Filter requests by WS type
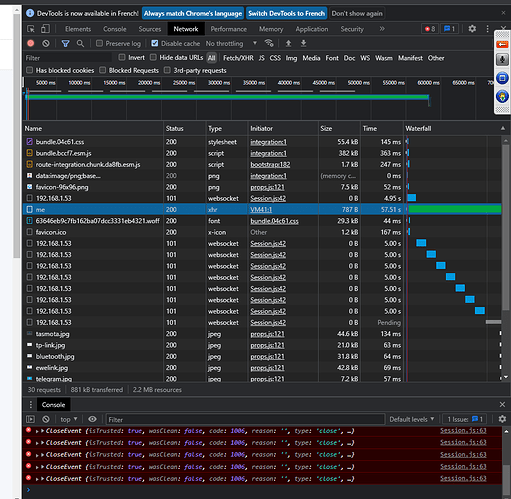The width and height of the screenshot is (511, 499). coord(365,58)
